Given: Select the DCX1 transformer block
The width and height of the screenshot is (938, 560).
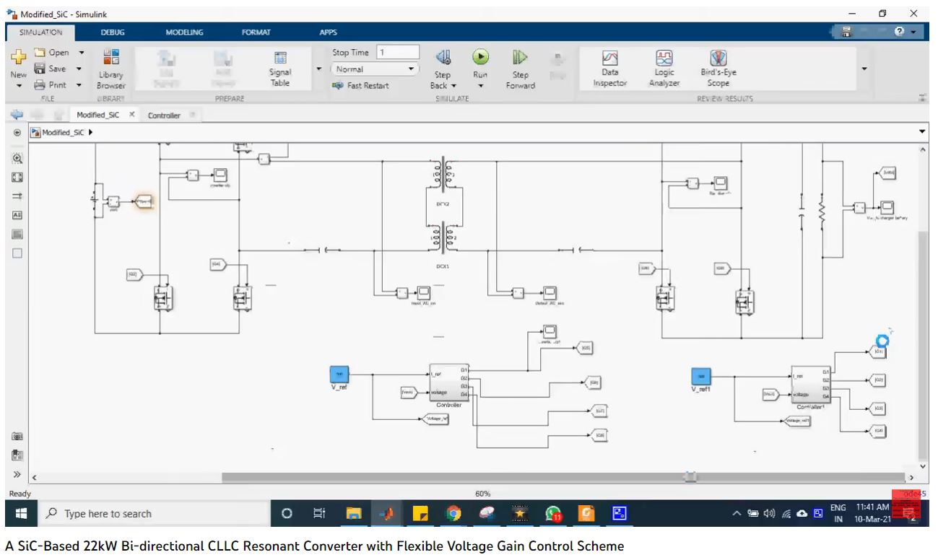Looking at the screenshot, I should 443,240.
